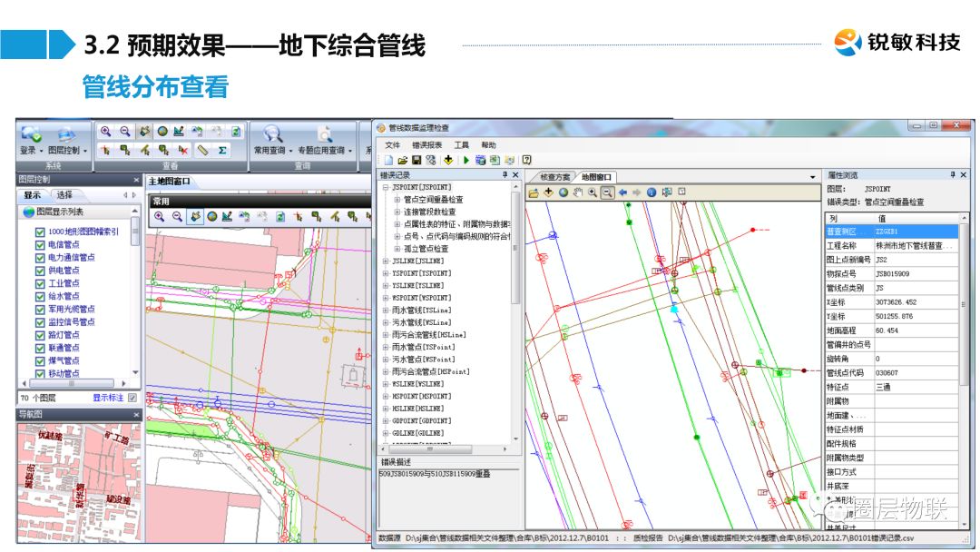Select the pan hand in inspection map toolbar
980x552 pixels.
point(577,192)
